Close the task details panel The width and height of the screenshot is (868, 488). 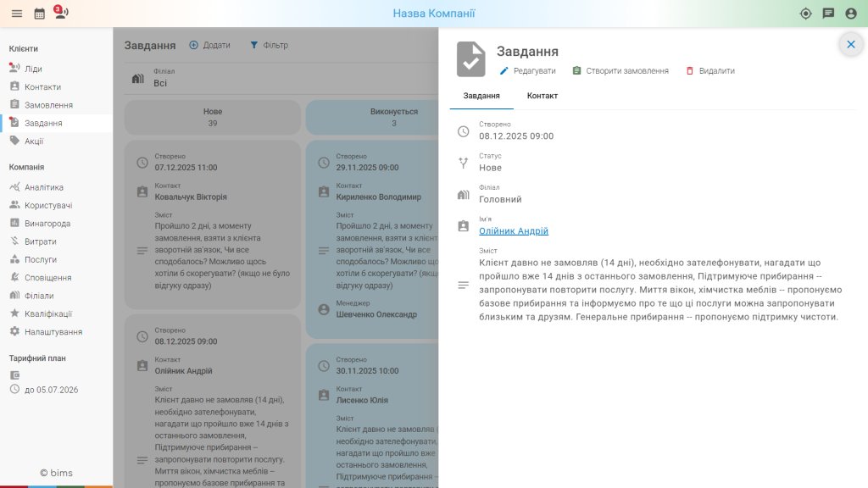pyautogui.click(x=851, y=44)
